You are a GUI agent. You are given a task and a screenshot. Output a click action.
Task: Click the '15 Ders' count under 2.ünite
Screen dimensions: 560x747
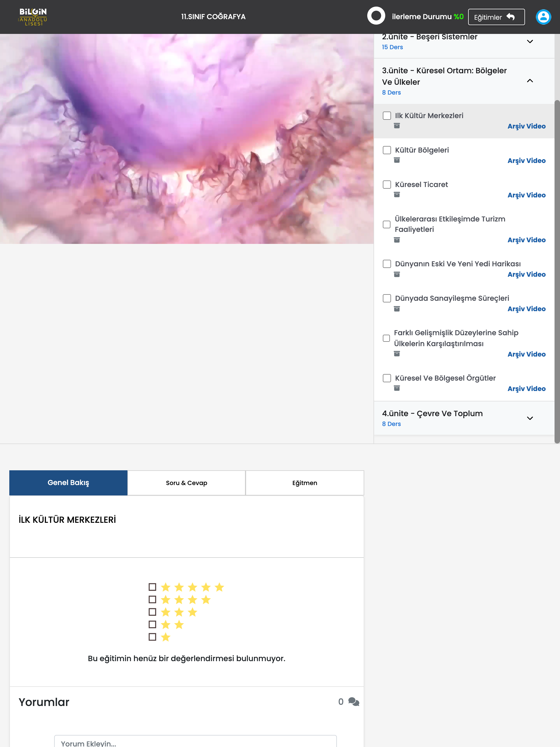392,47
